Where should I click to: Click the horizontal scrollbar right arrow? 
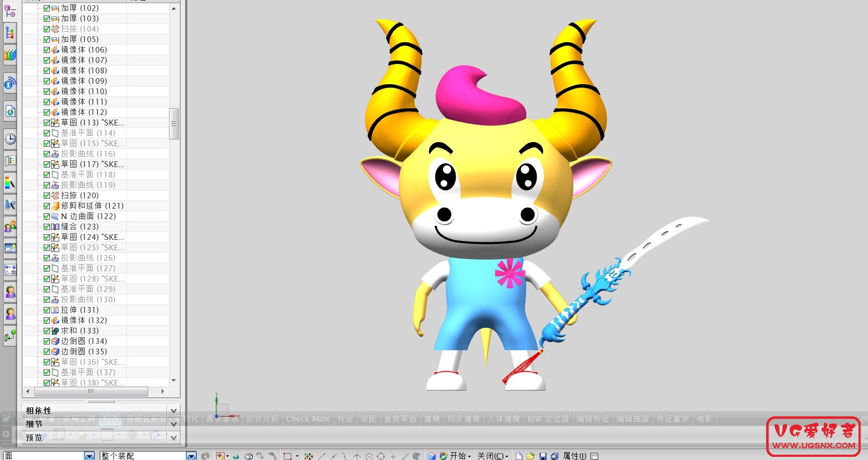tap(163, 391)
